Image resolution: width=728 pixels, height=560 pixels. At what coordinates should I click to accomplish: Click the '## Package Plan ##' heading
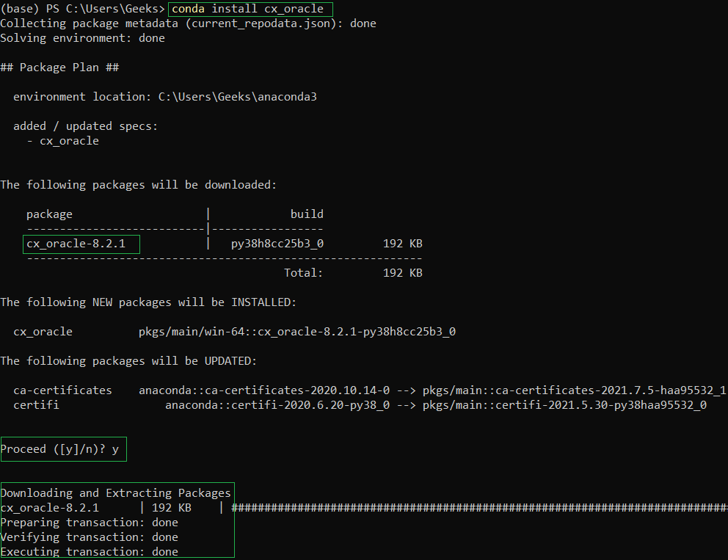click(x=59, y=68)
